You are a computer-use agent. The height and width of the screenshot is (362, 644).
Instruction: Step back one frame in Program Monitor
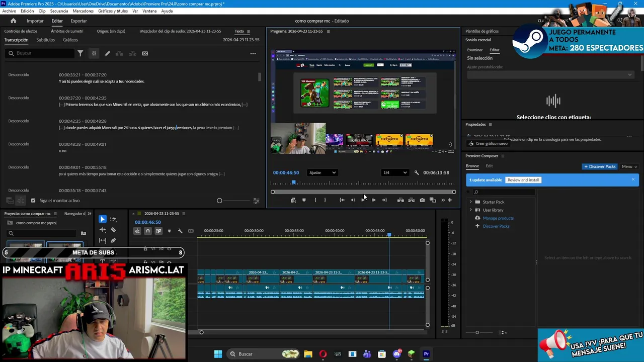coord(353,200)
